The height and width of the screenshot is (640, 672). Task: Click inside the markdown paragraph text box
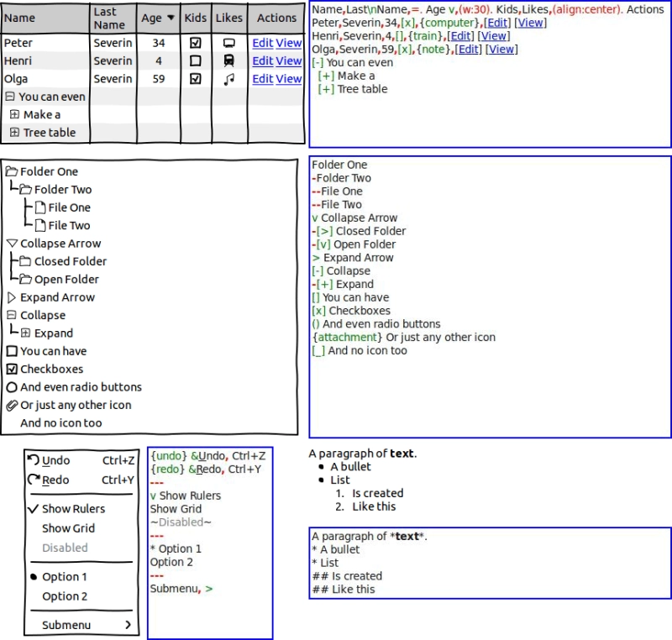coord(490,563)
